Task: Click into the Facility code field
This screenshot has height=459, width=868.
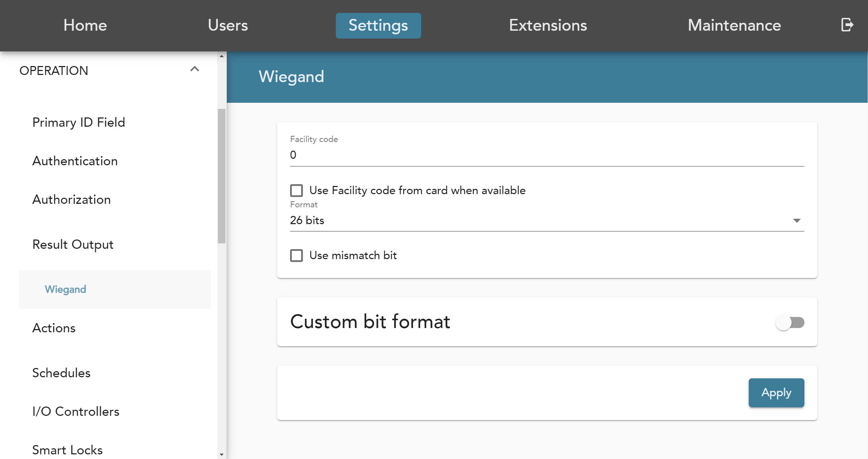Action: click(547, 155)
